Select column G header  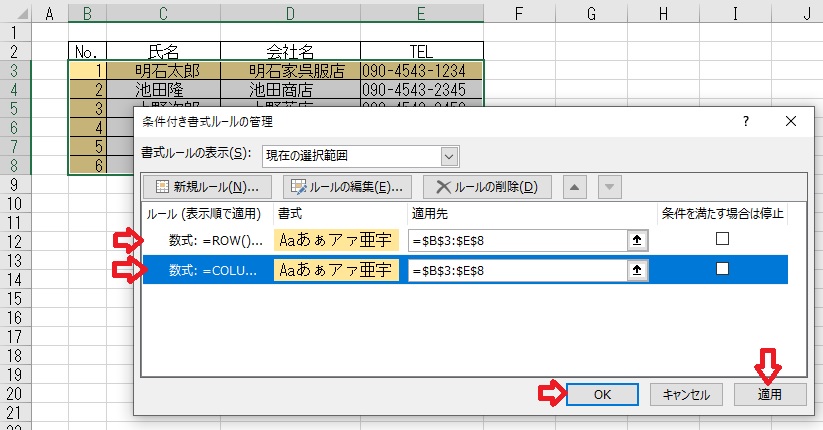pos(590,13)
